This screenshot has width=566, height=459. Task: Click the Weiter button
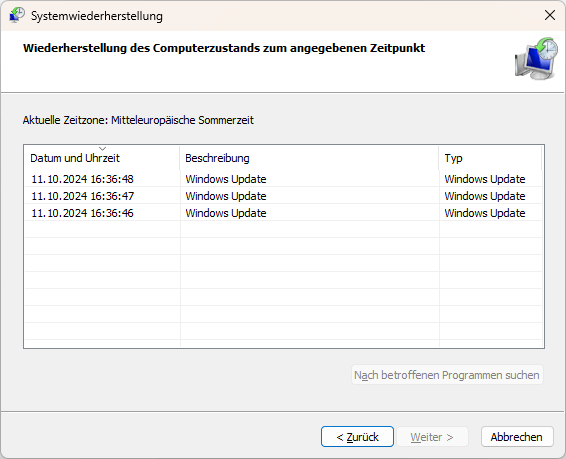point(432,437)
